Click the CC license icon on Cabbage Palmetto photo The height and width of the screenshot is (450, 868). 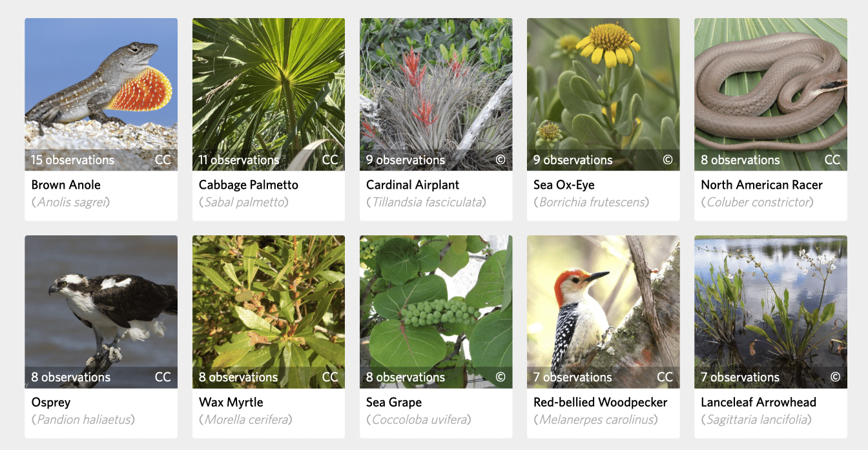(x=330, y=160)
